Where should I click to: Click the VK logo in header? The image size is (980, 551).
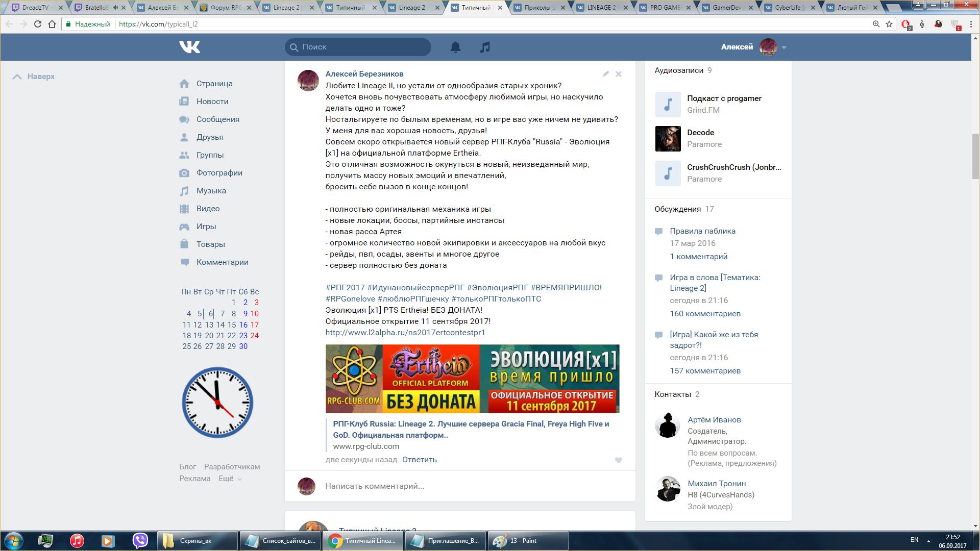tap(189, 47)
